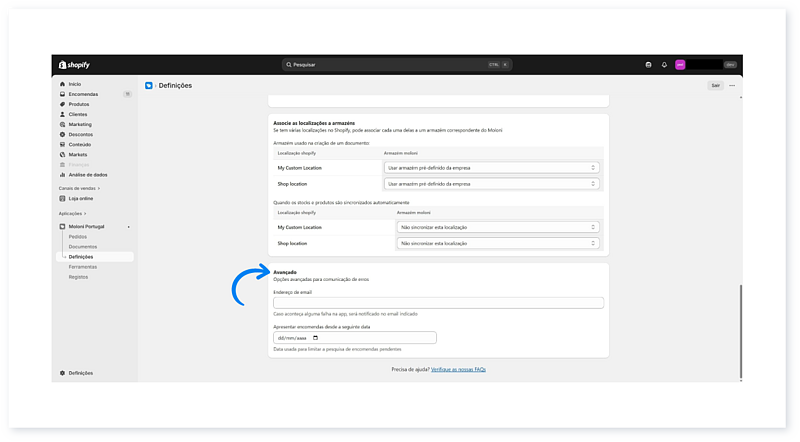Viewport: 800px width, 442px height.
Task: Click the Shopify logo in the top bar
Action: pos(72,64)
